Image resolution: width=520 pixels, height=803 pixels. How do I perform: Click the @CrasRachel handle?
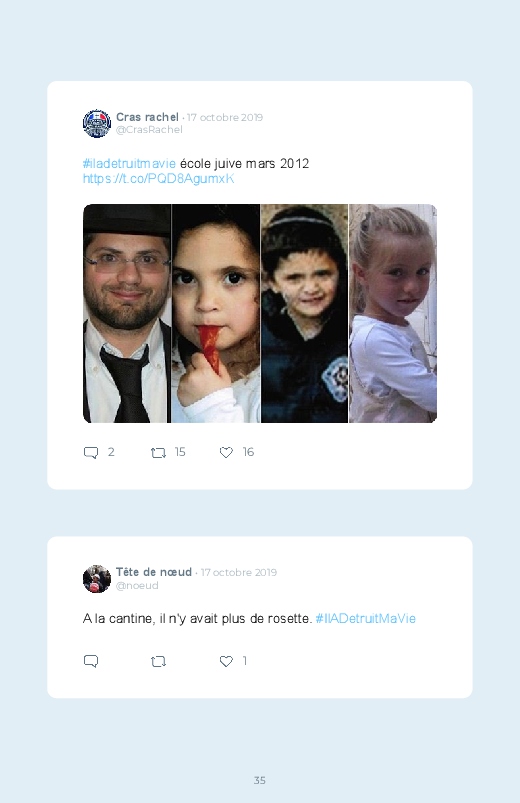pyautogui.click(x=149, y=130)
